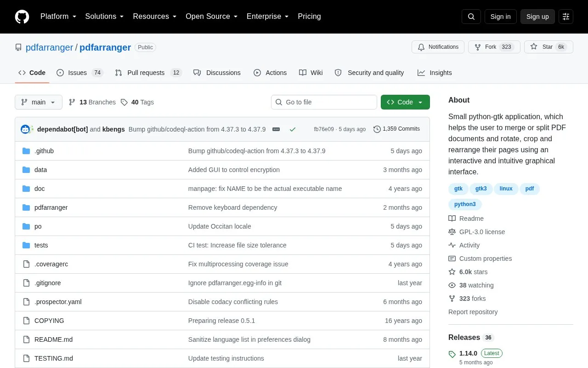Click the fork icon in Fork button
This screenshot has width=588, height=368.
click(478, 47)
